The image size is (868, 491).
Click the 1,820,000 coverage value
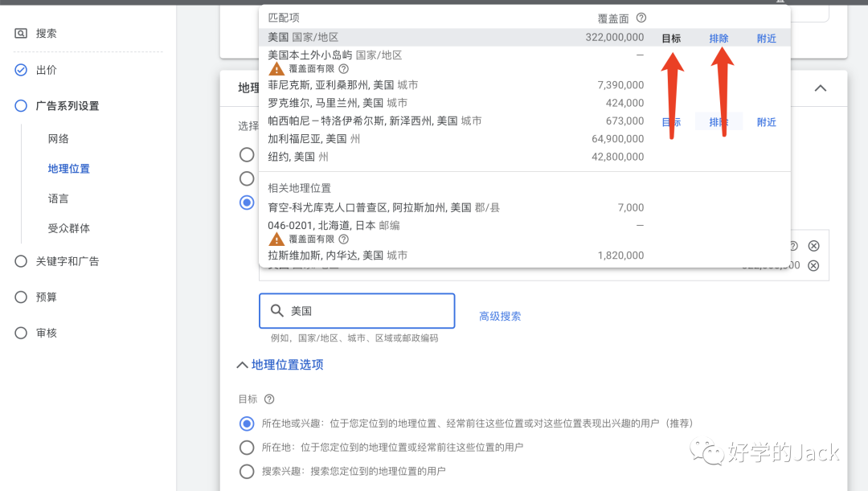pos(620,256)
